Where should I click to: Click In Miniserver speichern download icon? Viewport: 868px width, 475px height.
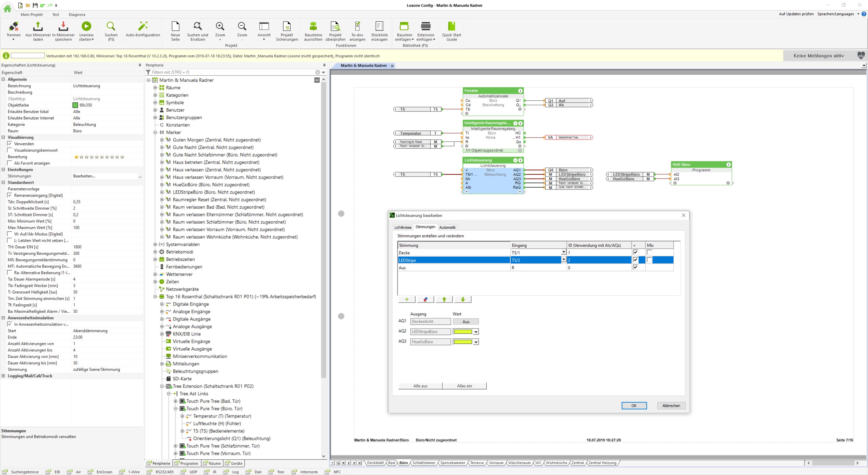click(x=63, y=26)
